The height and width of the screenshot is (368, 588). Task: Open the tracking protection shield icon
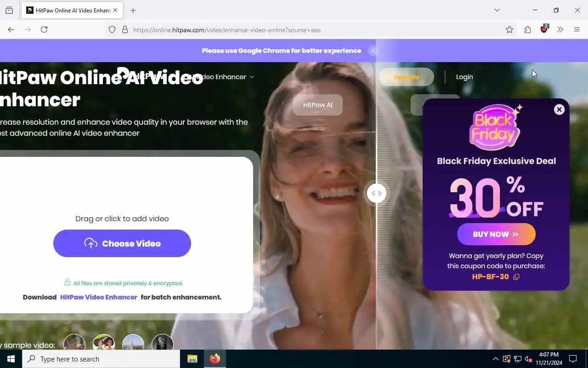pyautogui.click(x=112, y=29)
